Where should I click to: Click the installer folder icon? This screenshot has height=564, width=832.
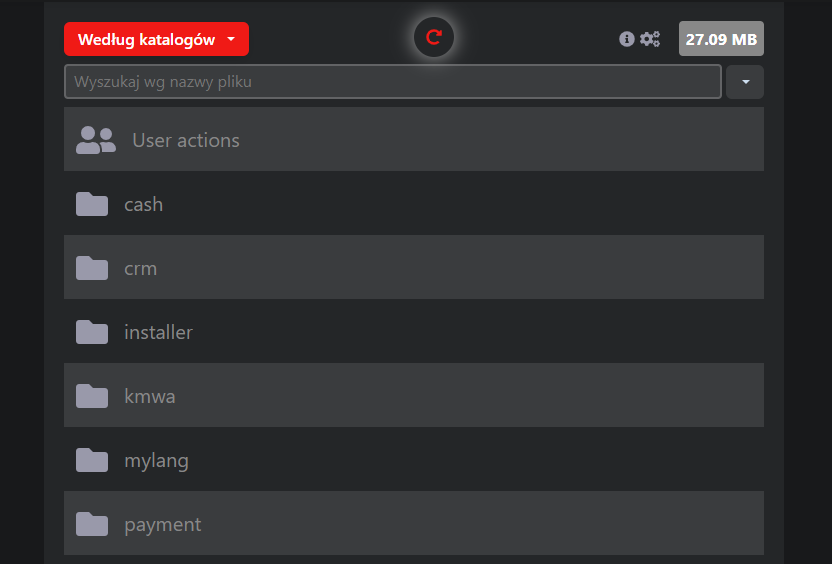(x=92, y=332)
